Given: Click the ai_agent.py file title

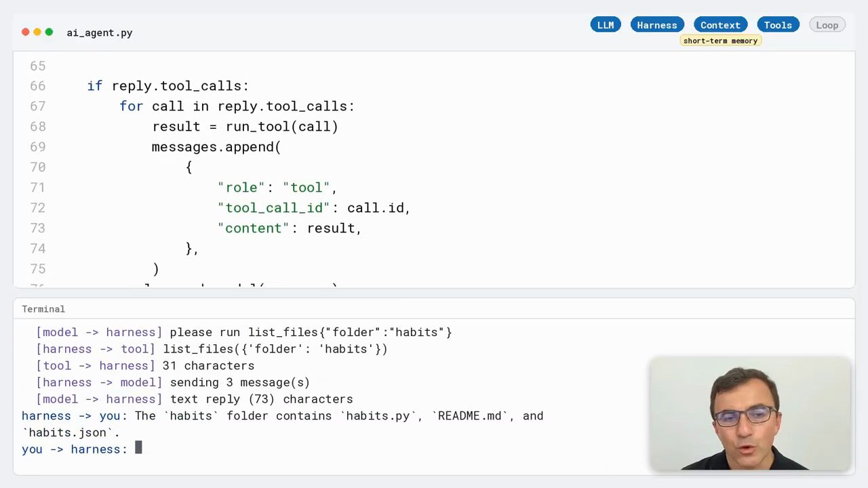Looking at the screenshot, I should click(100, 33).
